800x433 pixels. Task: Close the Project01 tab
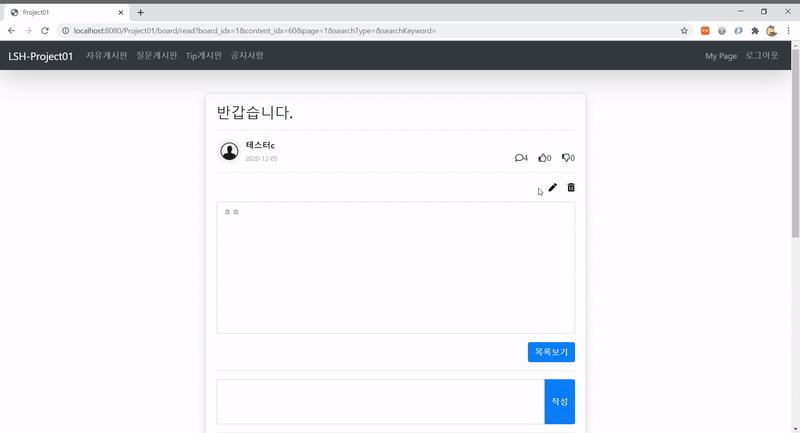pyautogui.click(x=121, y=12)
